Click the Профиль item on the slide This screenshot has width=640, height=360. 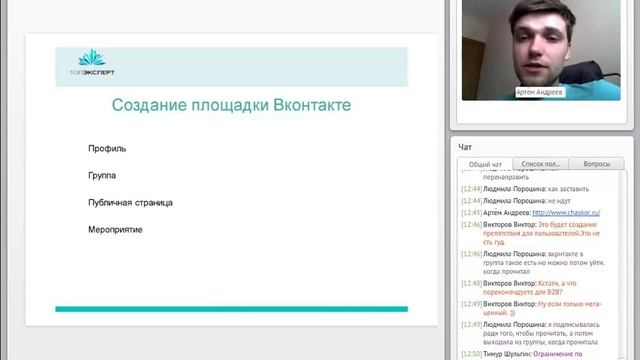click(107, 149)
